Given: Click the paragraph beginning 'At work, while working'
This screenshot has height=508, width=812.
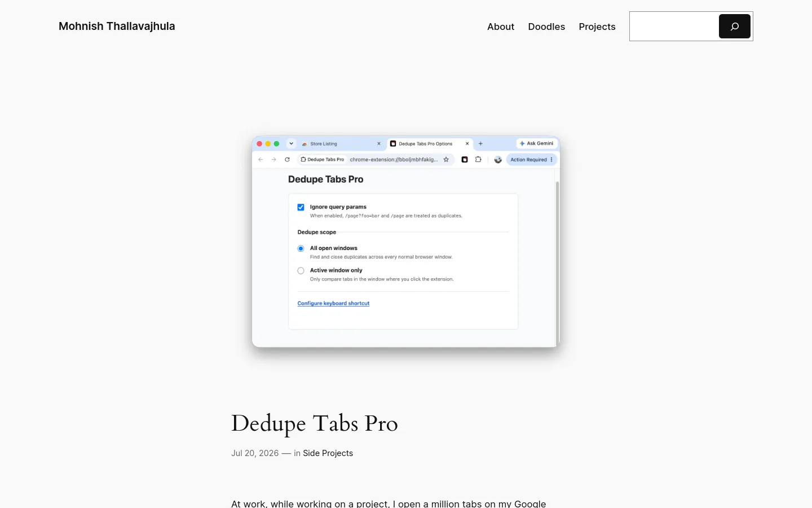Looking at the screenshot, I should [389, 503].
